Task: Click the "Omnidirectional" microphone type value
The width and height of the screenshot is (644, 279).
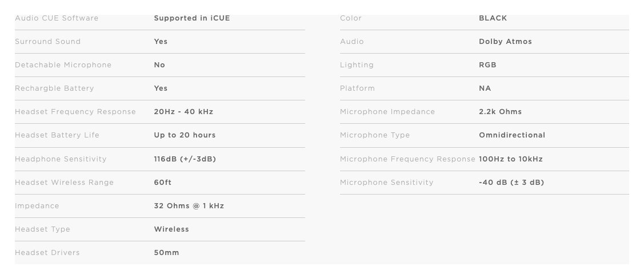Action: tap(512, 135)
